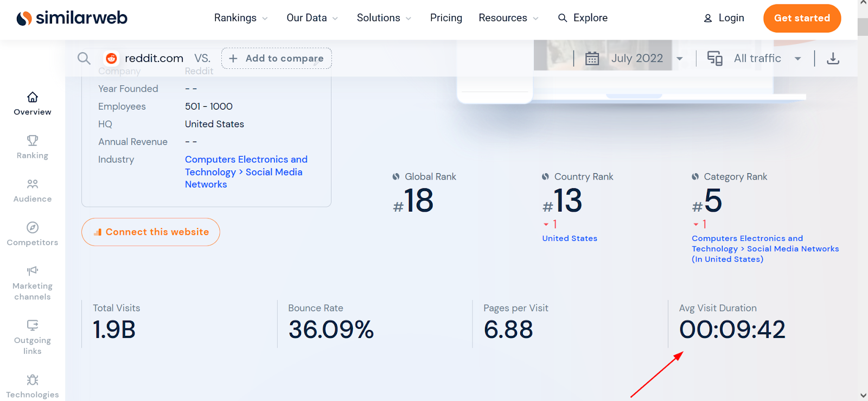Click the calendar icon beside July 2022
The height and width of the screenshot is (401, 868).
(592, 58)
